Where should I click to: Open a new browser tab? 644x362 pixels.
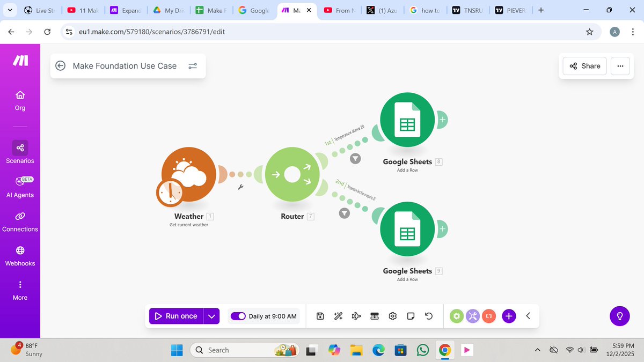click(540, 10)
